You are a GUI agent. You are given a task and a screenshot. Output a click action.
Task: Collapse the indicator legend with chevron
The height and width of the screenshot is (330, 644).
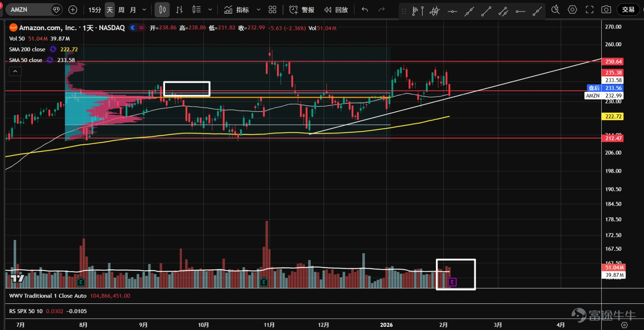(x=15, y=71)
